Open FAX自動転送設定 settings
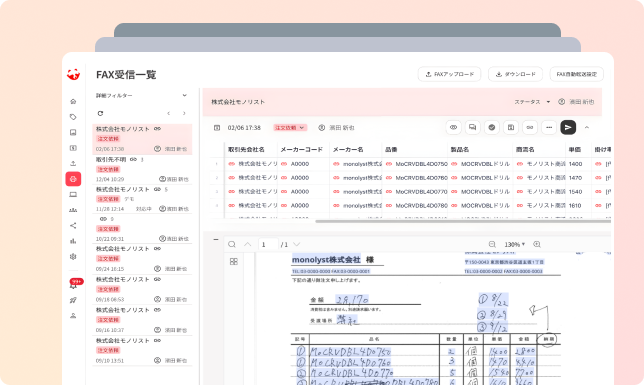The image size is (644, 385). pyautogui.click(x=577, y=74)
